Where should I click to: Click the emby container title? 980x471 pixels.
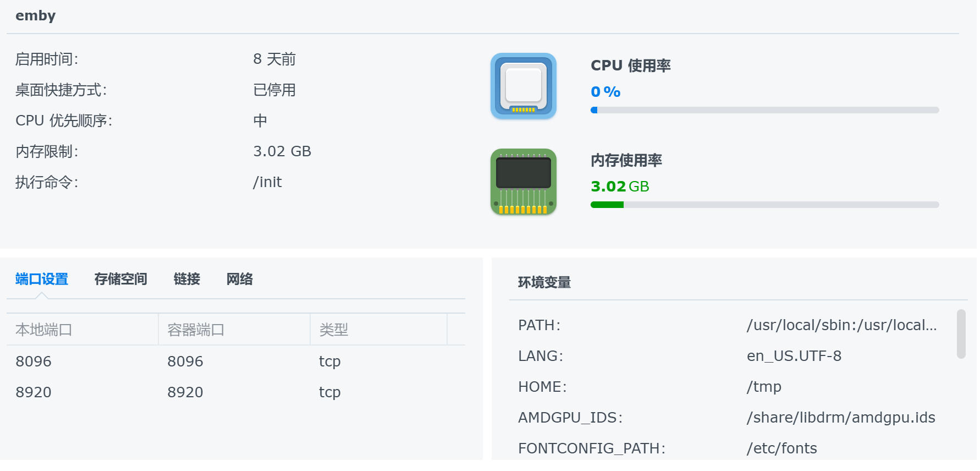coord(36,16)
